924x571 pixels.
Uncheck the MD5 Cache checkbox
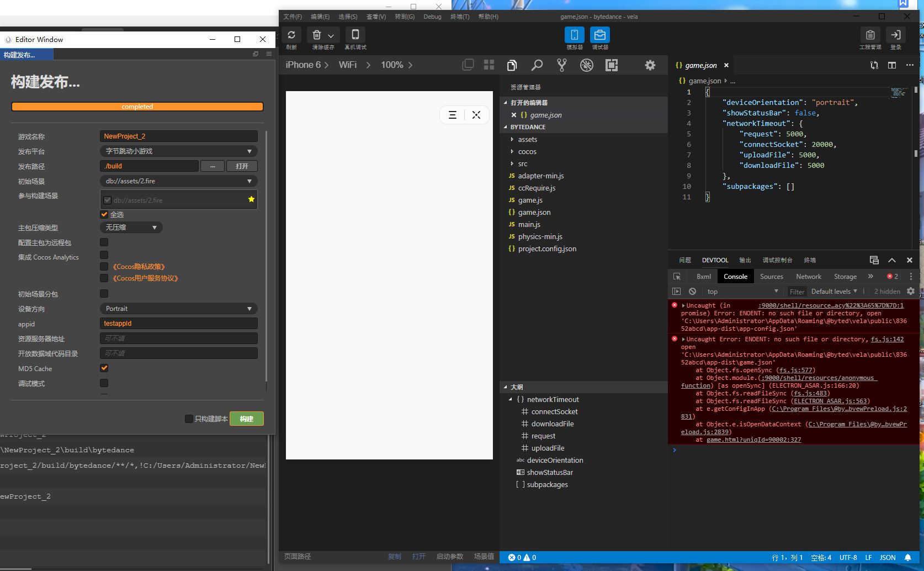104,368
